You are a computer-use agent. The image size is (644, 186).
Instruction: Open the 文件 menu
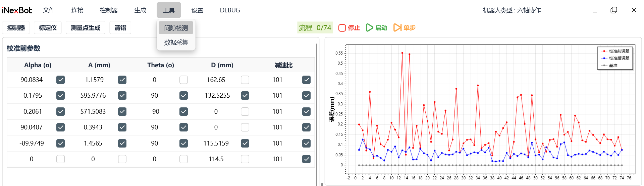pos(49,10)
